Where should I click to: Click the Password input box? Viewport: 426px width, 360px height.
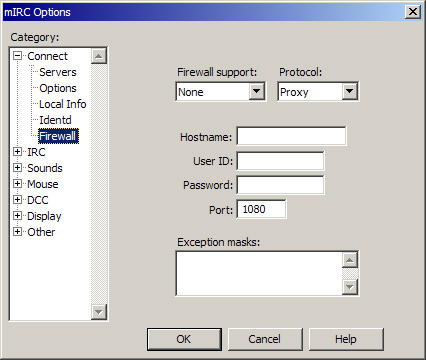click(280, 185)
